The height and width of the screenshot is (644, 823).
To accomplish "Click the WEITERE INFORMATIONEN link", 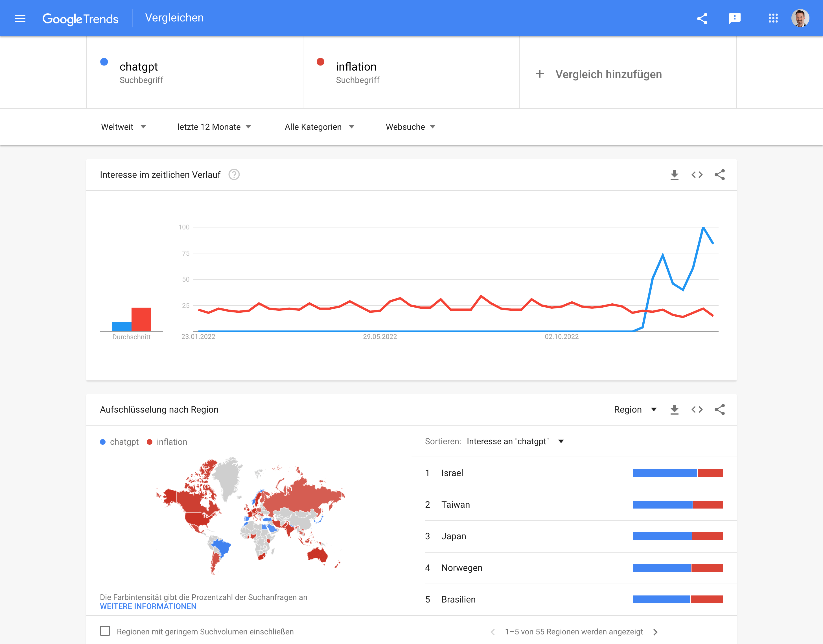I will [x=148, y=606].
